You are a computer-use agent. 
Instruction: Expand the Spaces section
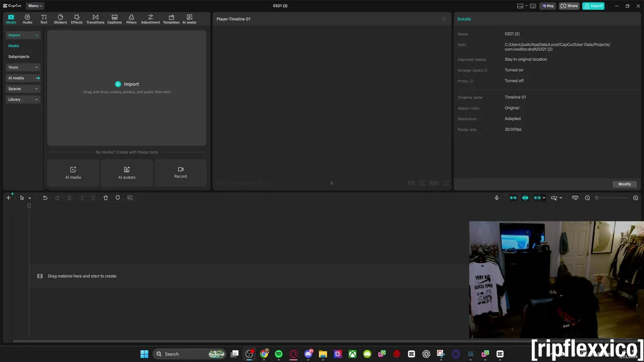click(x=23, y=88)
